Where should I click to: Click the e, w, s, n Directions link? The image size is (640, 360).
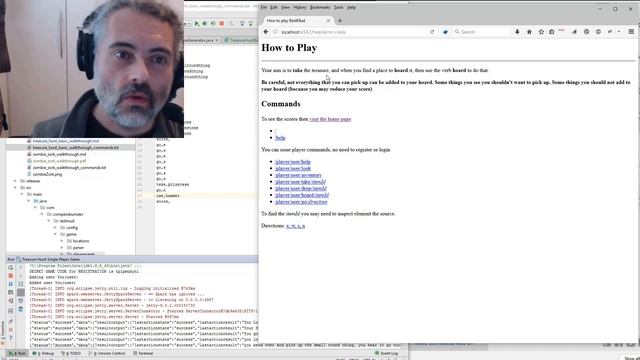(x=296, y=226)
